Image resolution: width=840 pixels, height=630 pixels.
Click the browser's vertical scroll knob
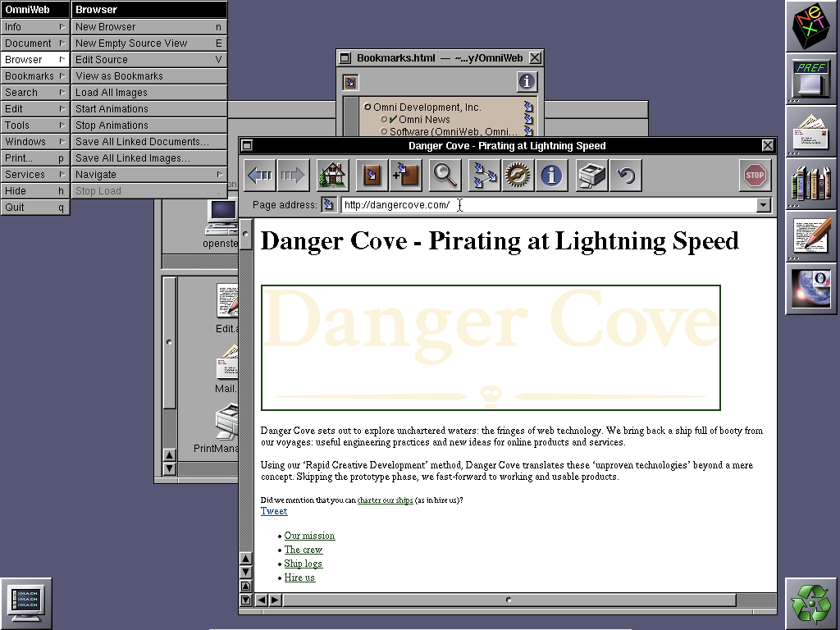pyautogui.click(x=245, y=234)
